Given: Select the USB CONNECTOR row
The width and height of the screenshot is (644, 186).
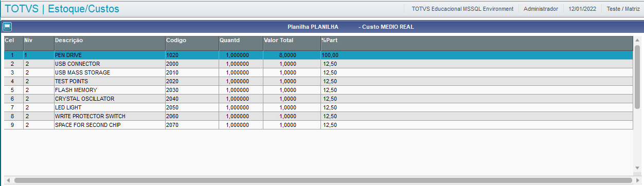Looking at the screenshot, I should 318,64.
